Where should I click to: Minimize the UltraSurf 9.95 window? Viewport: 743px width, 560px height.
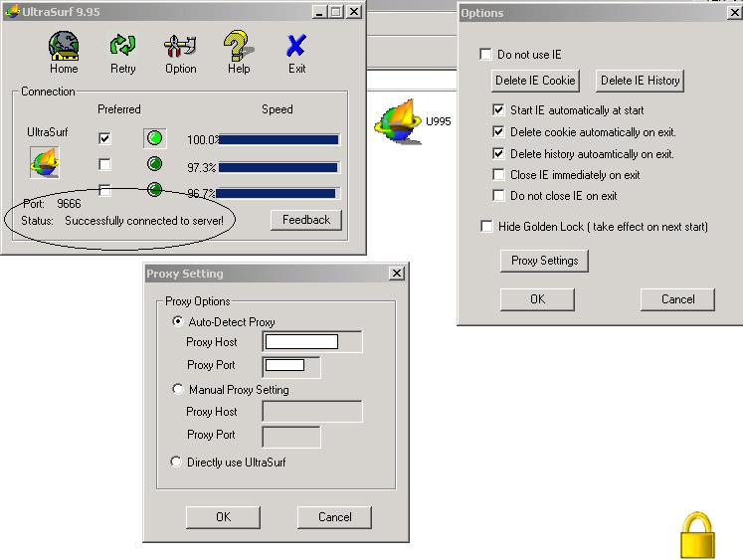pos(320,12)
